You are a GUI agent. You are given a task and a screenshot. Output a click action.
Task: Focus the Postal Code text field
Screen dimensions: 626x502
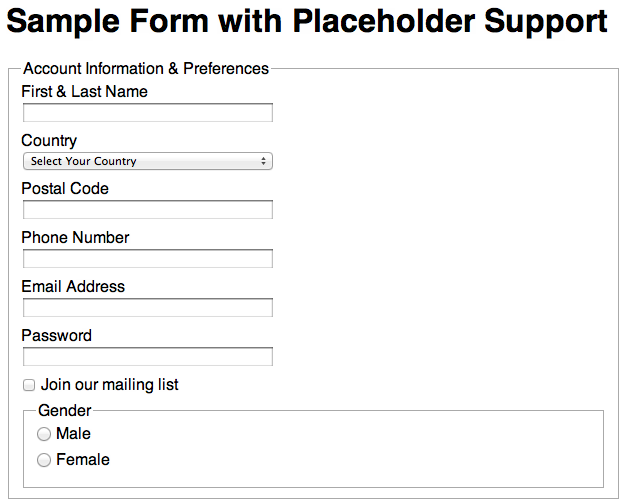(x=147, y=210)
